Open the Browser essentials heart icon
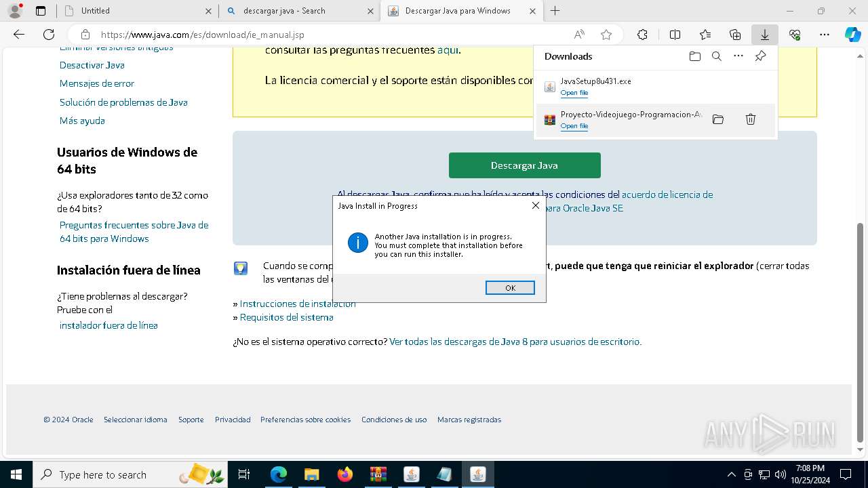This screenshot has width=868, height=488. (x=795, y=35)
